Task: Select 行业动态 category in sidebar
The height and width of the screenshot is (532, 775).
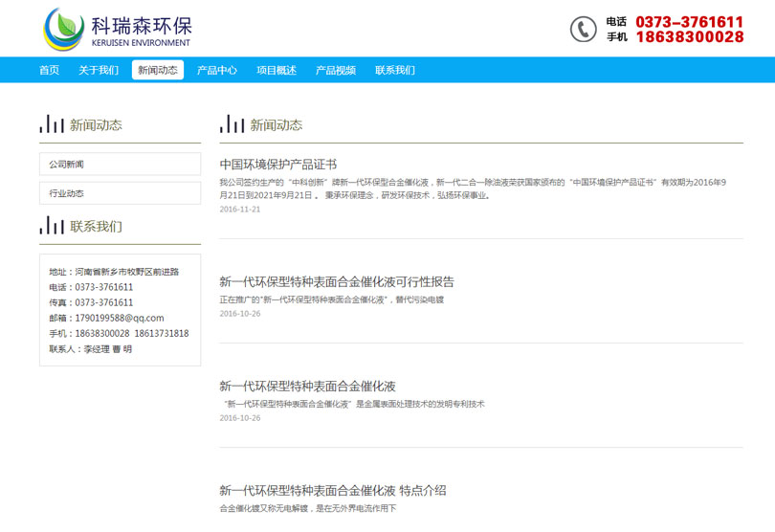Action: pyautogui.click(x=120, y=193)
